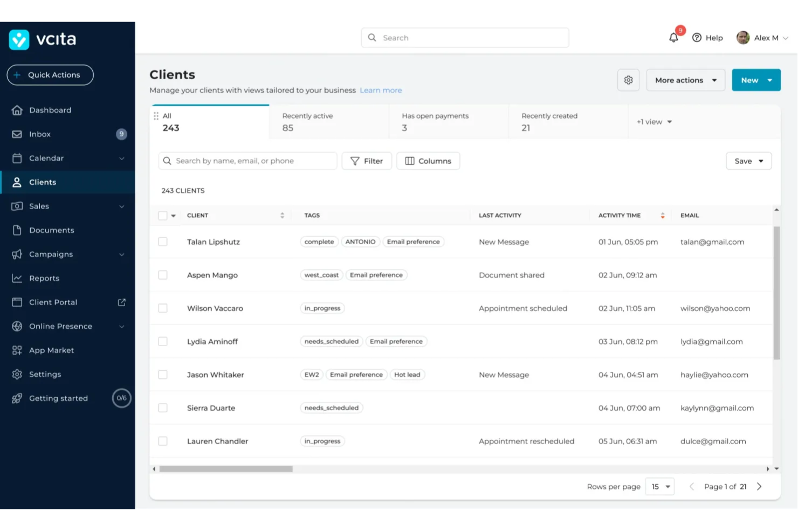798x532 pixels.
Task: Open the table settings gear icon
Action: [628, 80]
